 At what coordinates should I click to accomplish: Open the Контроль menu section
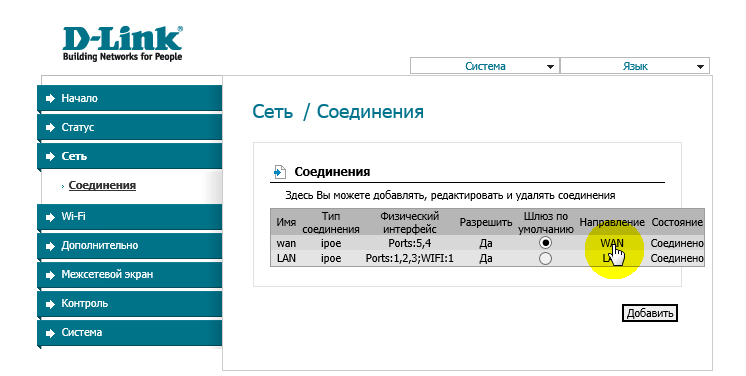pos(129,304)
